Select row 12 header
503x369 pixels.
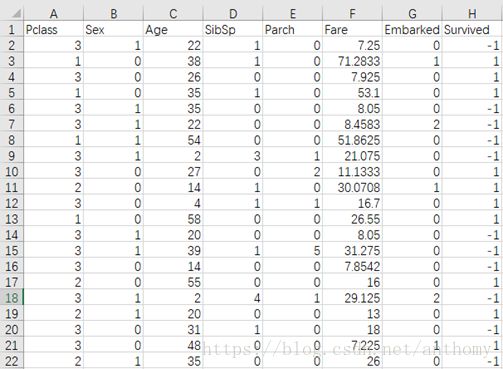click(12, 203)
